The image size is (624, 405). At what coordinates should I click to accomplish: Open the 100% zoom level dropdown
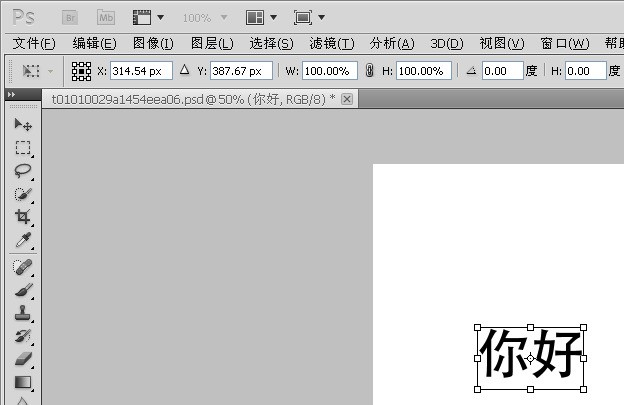tap(205, 18)
